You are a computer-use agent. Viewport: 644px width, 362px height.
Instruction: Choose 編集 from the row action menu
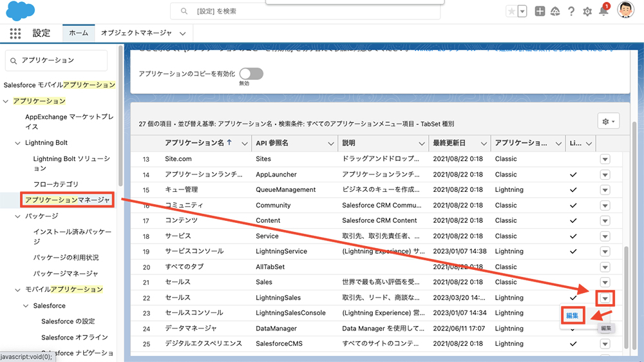tap(572, 316)
